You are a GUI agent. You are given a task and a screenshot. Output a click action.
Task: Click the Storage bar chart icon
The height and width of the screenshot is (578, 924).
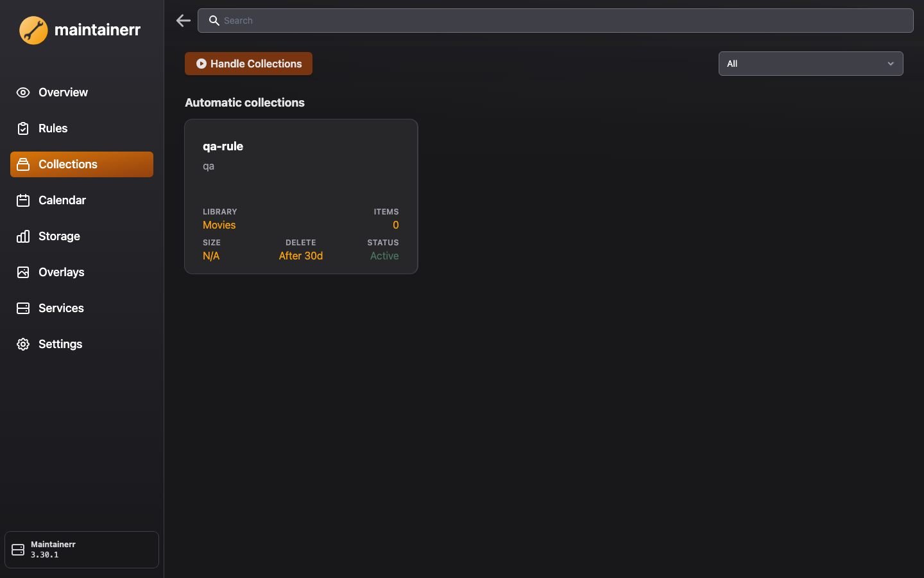pos(23,236)
